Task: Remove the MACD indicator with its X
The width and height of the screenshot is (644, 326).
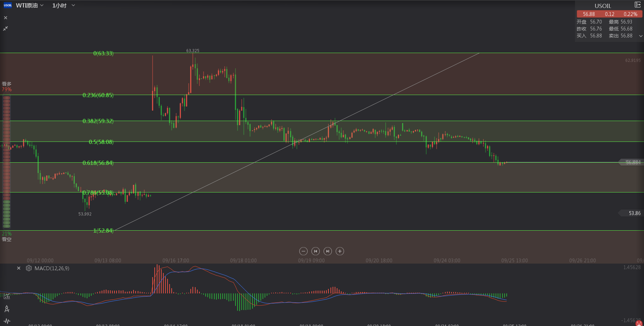Action: pos(19,268)
